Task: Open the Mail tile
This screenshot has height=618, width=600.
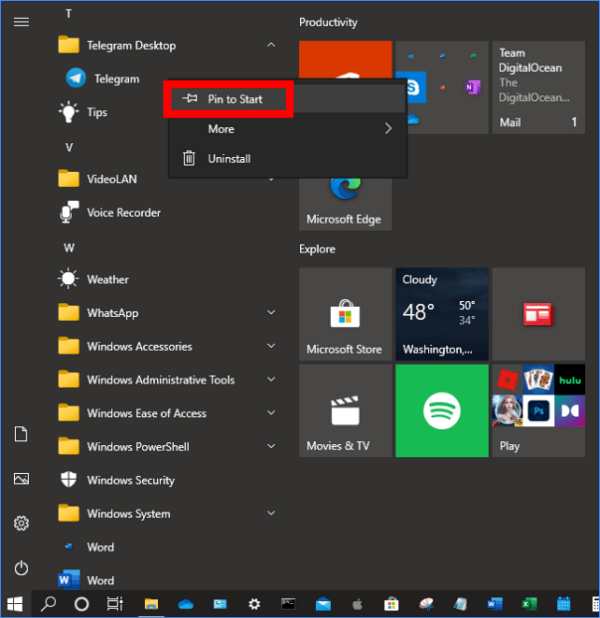Action: click(x=538, y=87)
